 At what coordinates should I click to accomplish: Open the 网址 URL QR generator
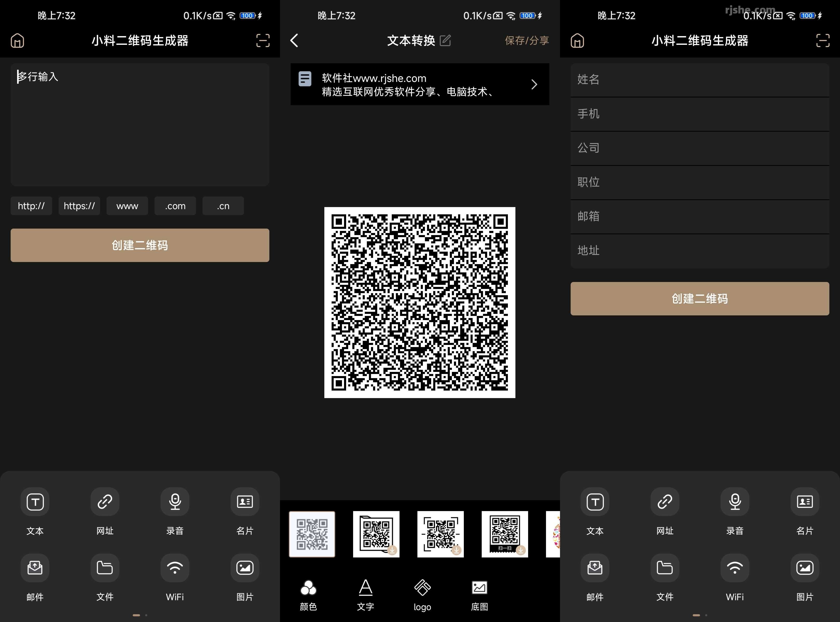tap(105, 512)
